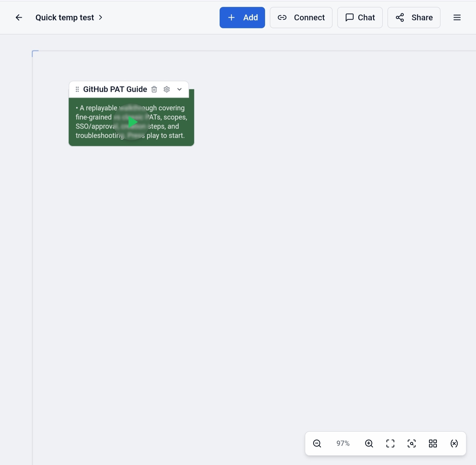Click the variables (x) icon
Screen dimensions: 476x465
coord(454,443)
